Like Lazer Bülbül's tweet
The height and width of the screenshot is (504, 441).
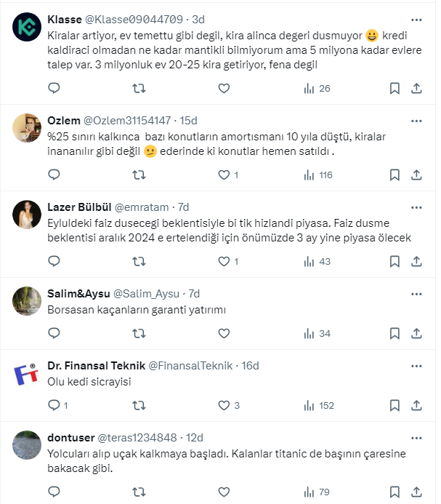tap(224, 261)
